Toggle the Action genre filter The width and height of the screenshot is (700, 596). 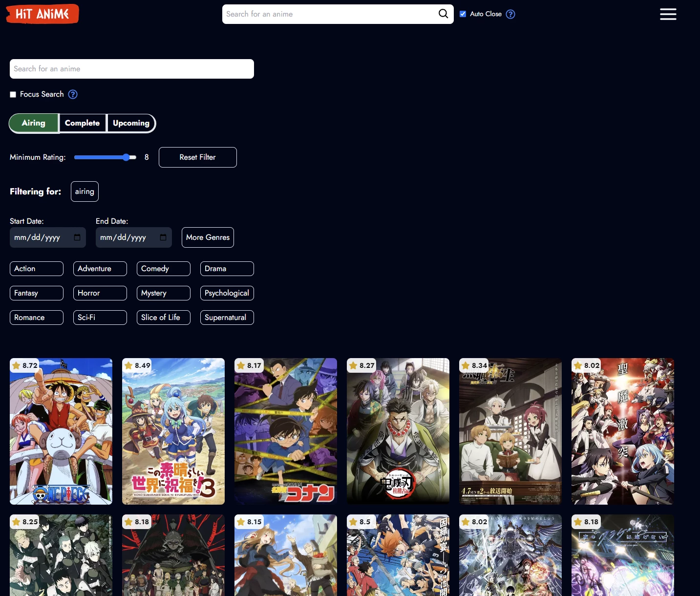pyautogui.click(x=37, y=269)
